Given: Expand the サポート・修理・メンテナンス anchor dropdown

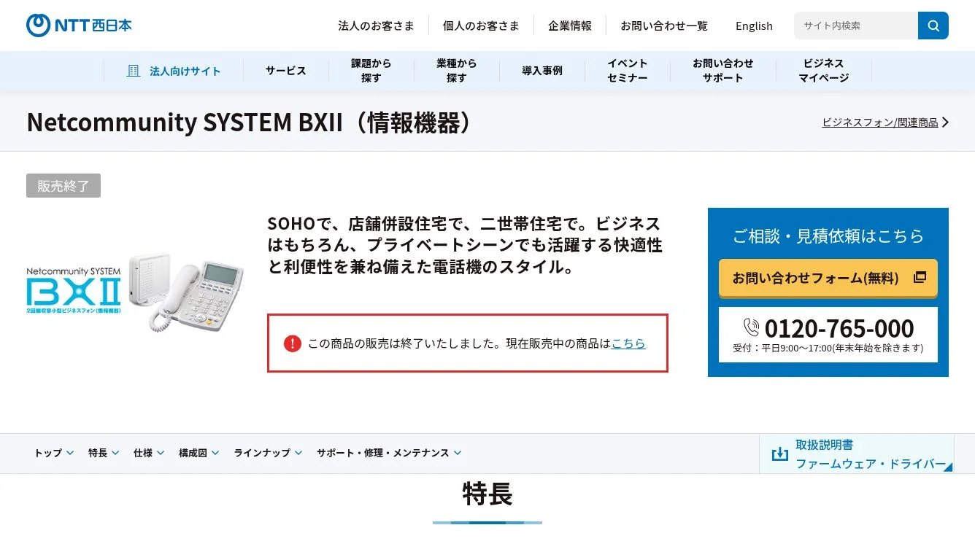Looking at the screenshot, I should pyautogui.click(x=389, y=453).
